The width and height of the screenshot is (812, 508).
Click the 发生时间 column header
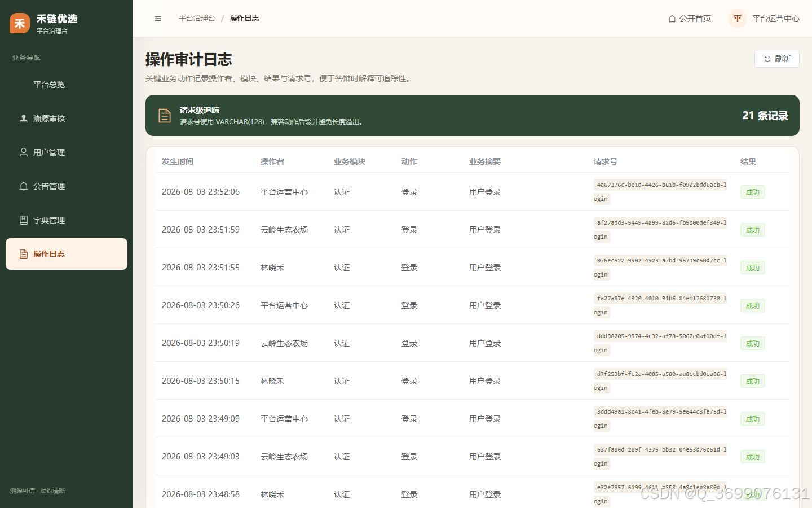click(x=178, y=161)
